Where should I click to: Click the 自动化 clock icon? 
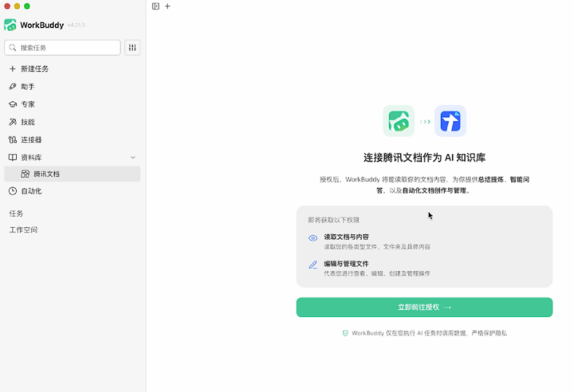click(13, 191)
